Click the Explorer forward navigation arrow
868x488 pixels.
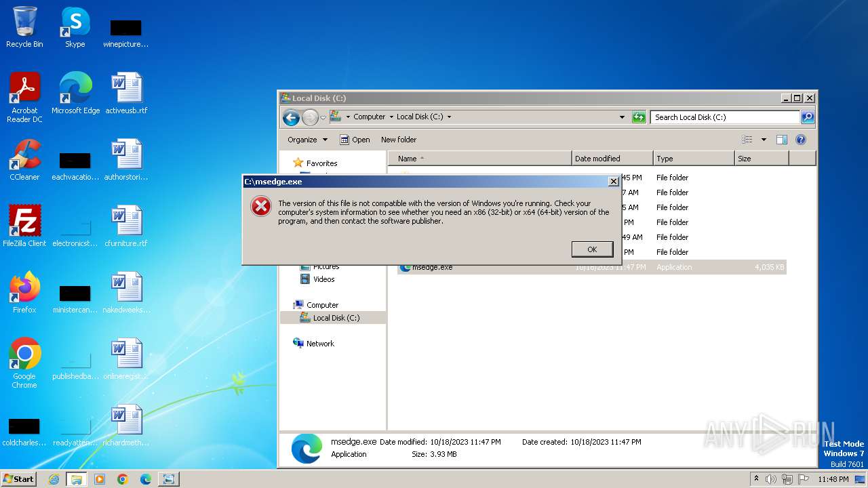(310, 117)
